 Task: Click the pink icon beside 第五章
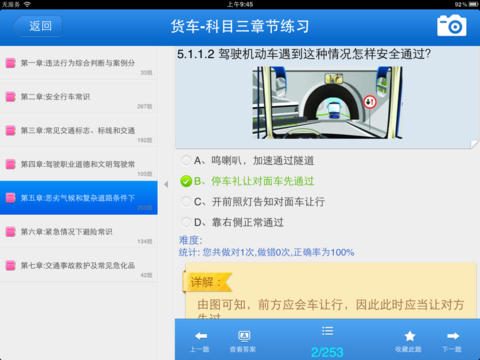[x=10, y=198]
